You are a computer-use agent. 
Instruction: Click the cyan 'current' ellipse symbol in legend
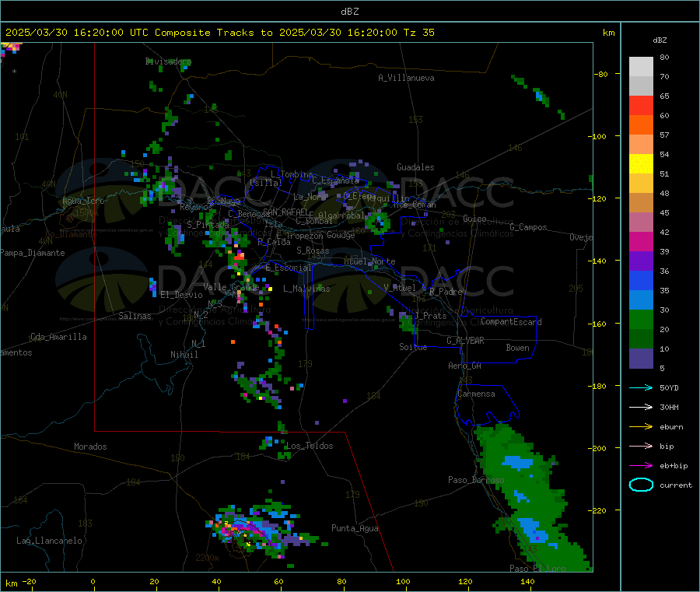pos(641,485)
